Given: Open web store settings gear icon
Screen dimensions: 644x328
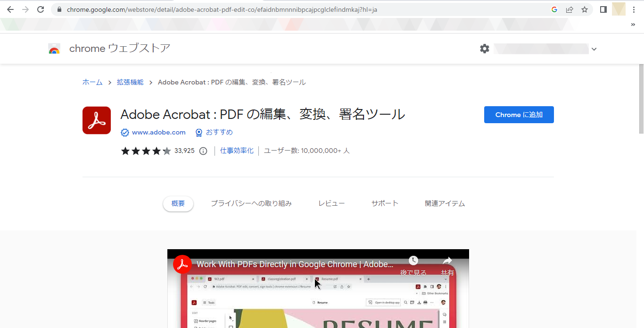Looking at the screenshot, I should [485, 49].
